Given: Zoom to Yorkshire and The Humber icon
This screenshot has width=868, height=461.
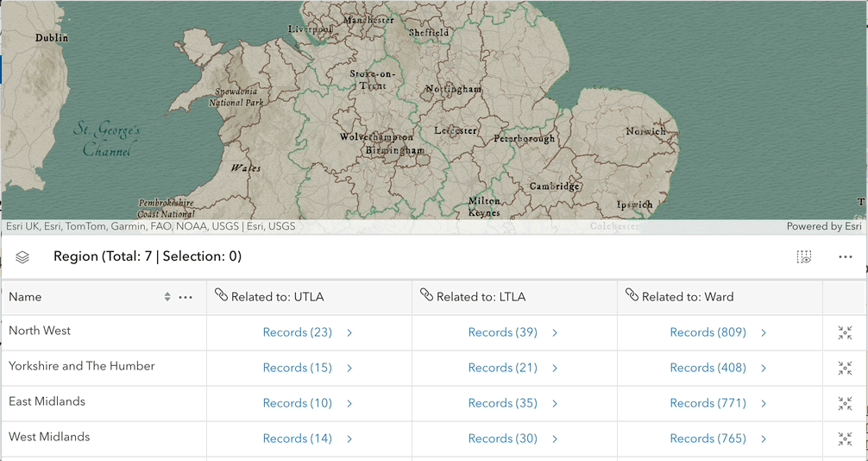Looking at the screenshot, I should pyautogui.click(x=845, y=368).
